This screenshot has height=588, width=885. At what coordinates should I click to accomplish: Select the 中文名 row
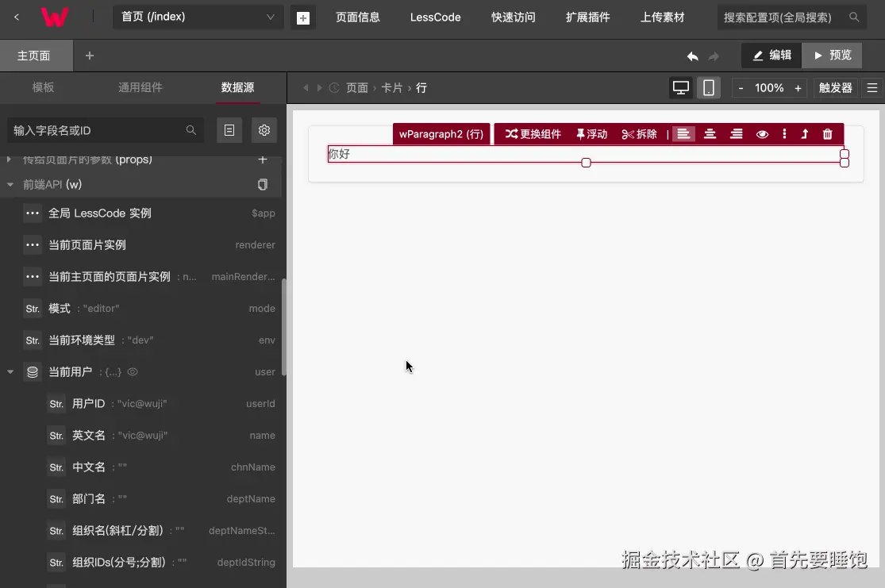pos(141,467)
